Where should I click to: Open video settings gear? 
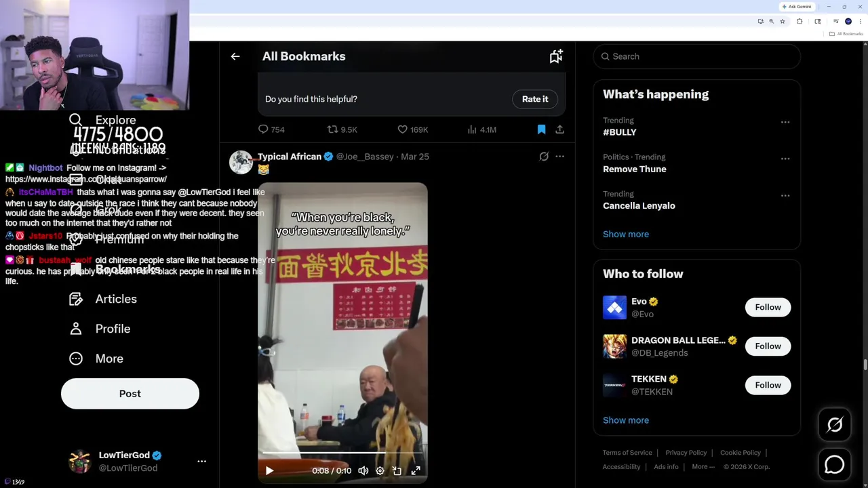tap(380, 470)
